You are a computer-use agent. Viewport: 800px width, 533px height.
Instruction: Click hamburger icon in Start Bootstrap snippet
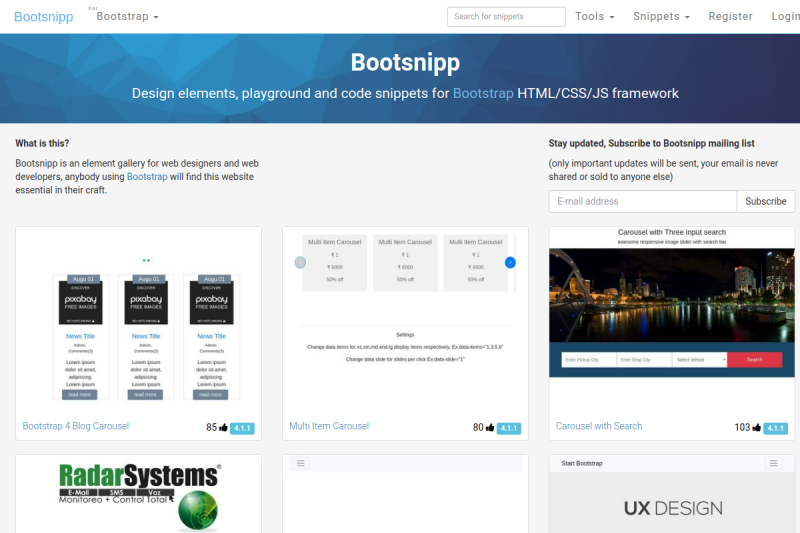click(x=773, y=463)
